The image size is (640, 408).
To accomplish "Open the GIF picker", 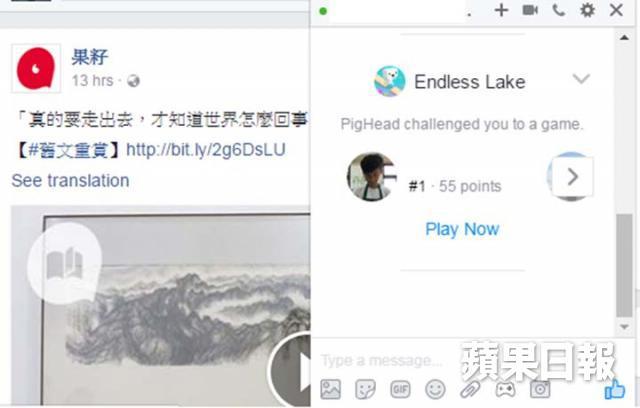I will coord(400,389).
